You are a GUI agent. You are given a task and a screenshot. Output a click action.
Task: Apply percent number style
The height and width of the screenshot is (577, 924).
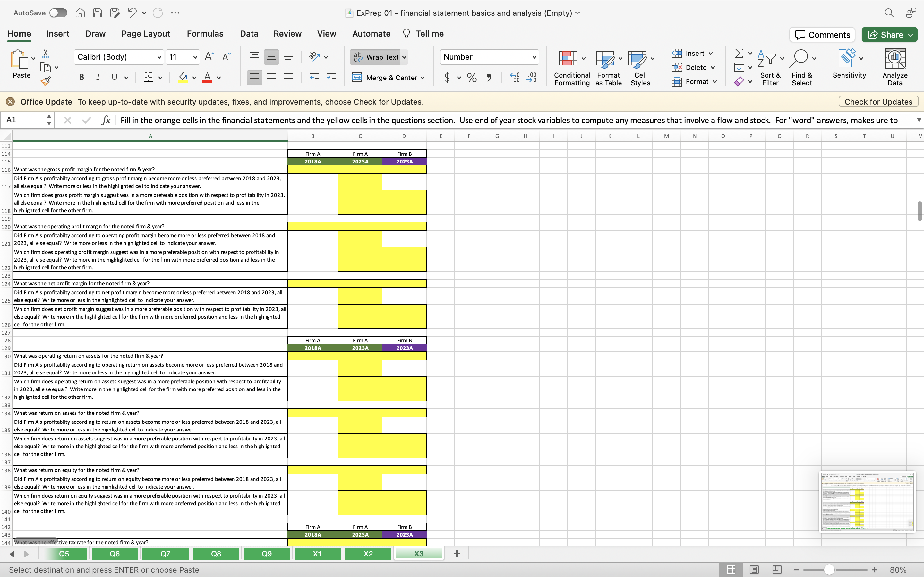point(472,78)
